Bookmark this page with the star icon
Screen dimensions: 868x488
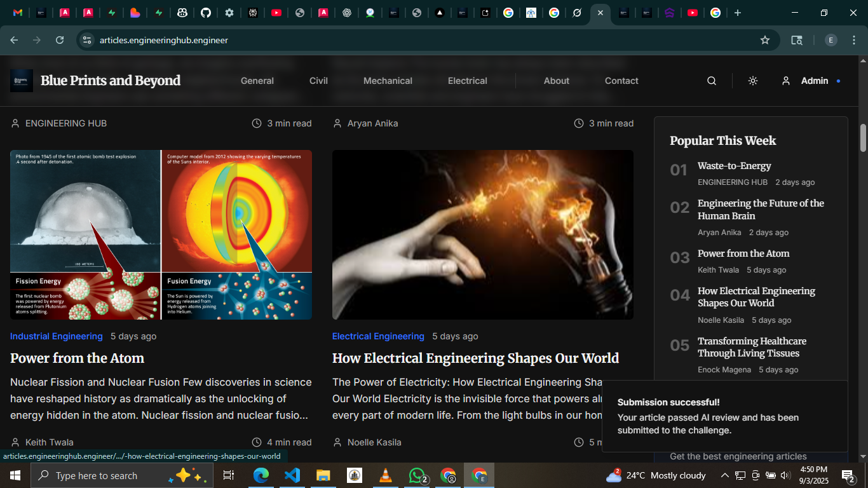pos(765,40)
